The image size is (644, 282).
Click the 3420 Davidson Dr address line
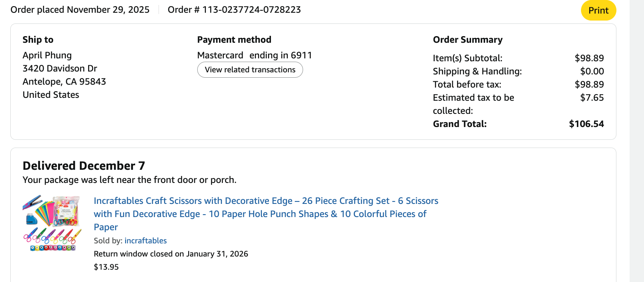click(x=60, y=68)
